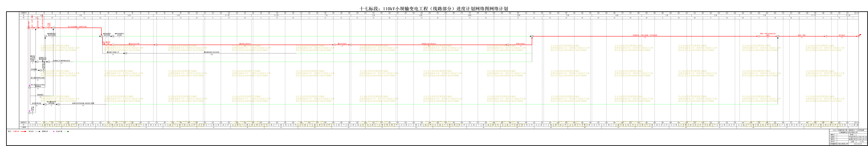The height and width of the screenshot is (146, 868).
Task: Select task label 地材取样试验
Action: pyautogui.click(x=37, y=103)
